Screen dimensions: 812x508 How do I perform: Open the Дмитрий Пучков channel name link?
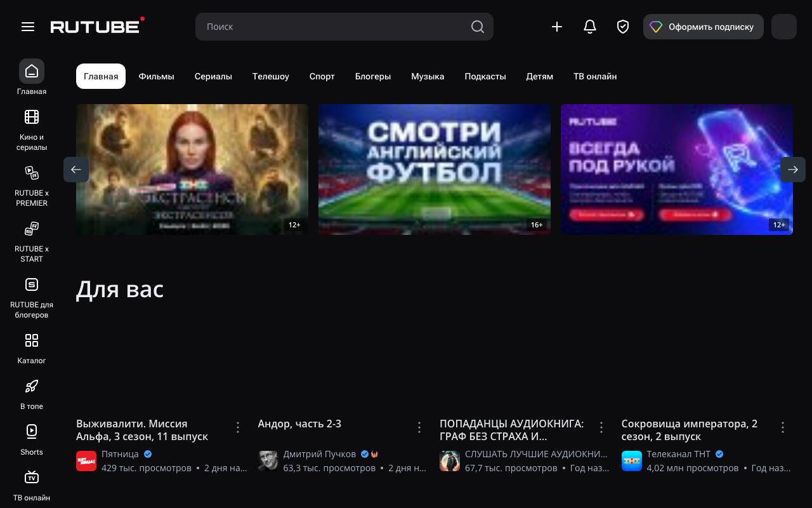[x=319, y=454]
